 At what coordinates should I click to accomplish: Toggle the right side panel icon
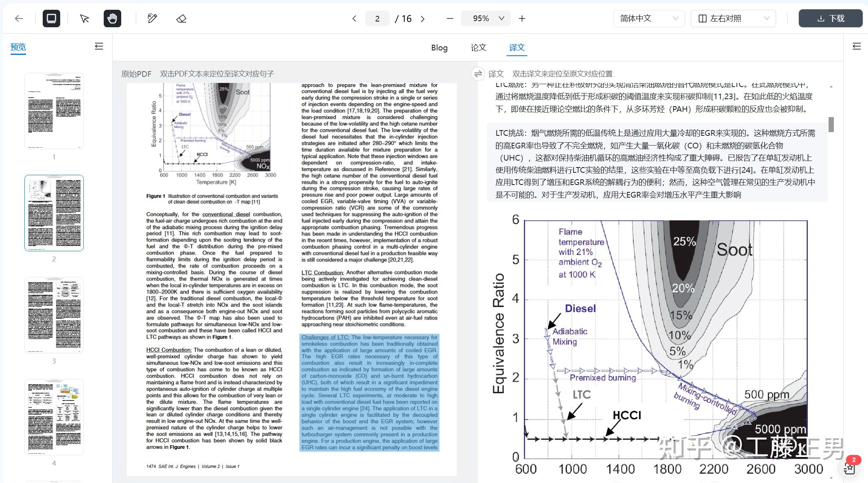[x=857, y=46]
